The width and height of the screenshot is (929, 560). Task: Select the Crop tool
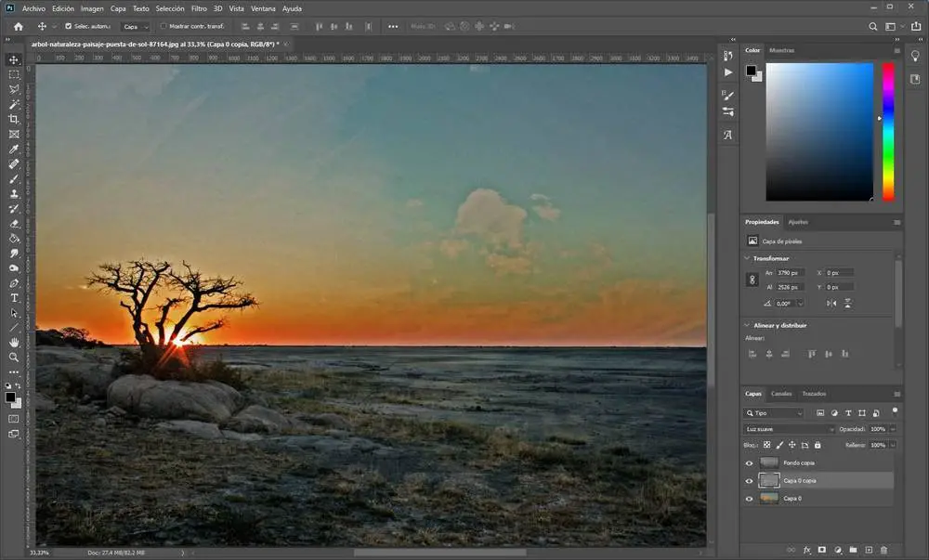point(14,120)
